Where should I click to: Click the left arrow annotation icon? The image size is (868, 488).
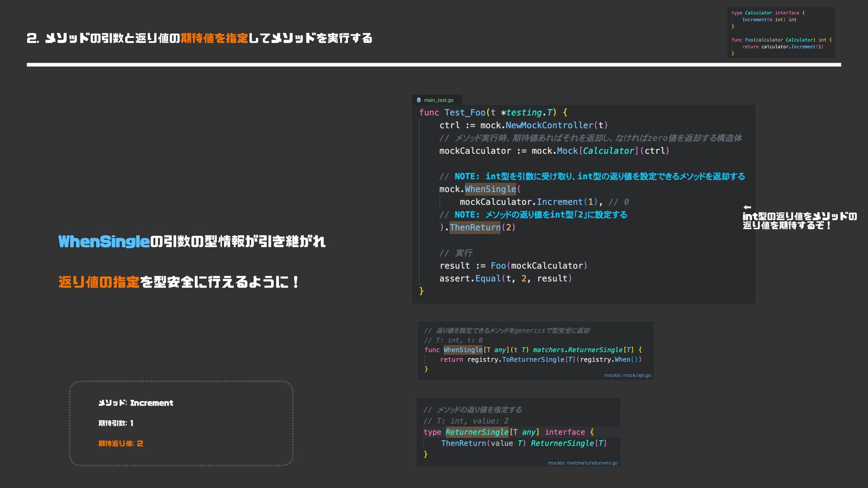coord(747,207)
